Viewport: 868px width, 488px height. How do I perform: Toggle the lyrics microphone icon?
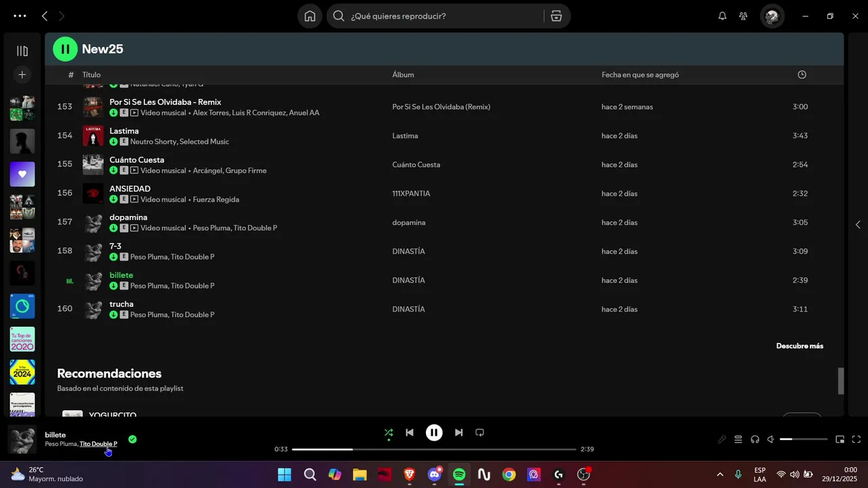tap(722, 439)
